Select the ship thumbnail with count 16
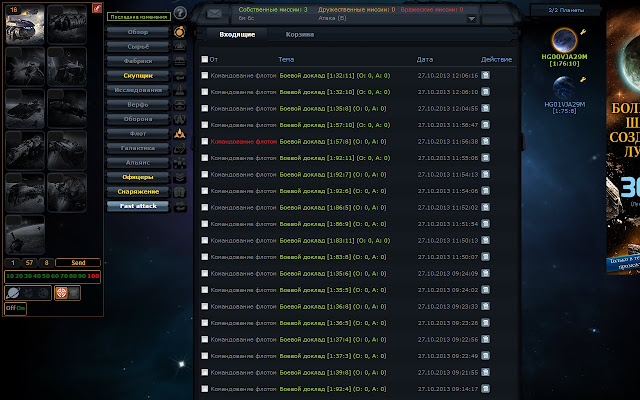This screenshot has width=640, height=400. pos(25,24)
